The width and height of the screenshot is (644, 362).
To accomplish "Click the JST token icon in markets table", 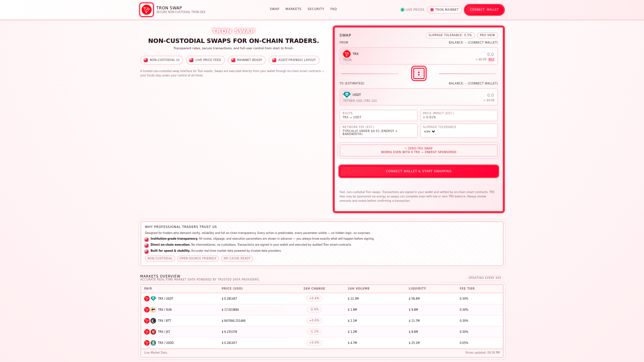I will 153,332.
